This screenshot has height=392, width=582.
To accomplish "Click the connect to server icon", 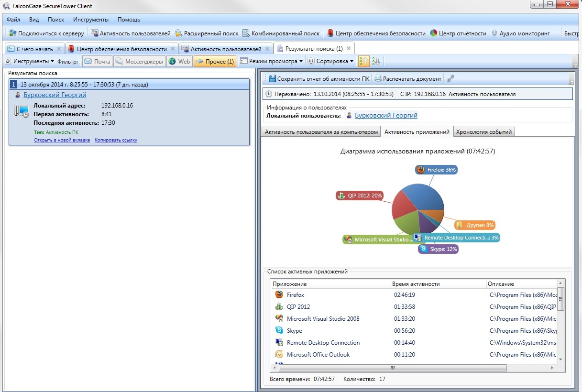I will point(13,33).
